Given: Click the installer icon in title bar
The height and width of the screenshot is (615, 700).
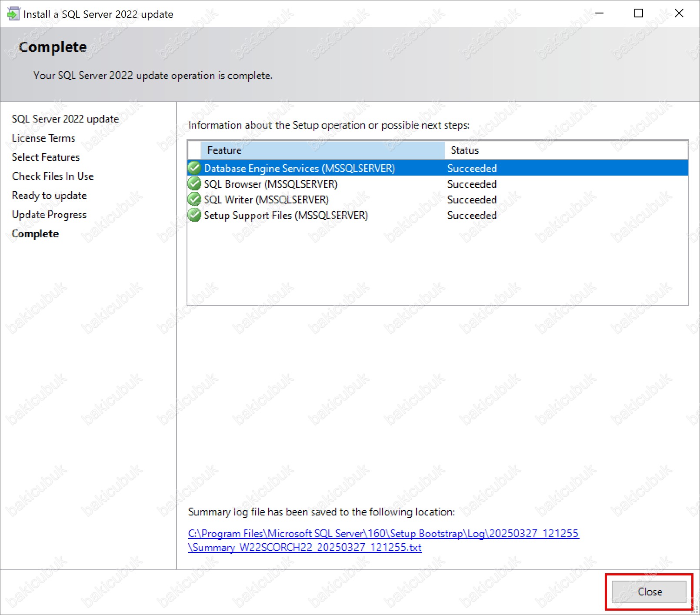Looking at the screenshot, I should point(13,13).
